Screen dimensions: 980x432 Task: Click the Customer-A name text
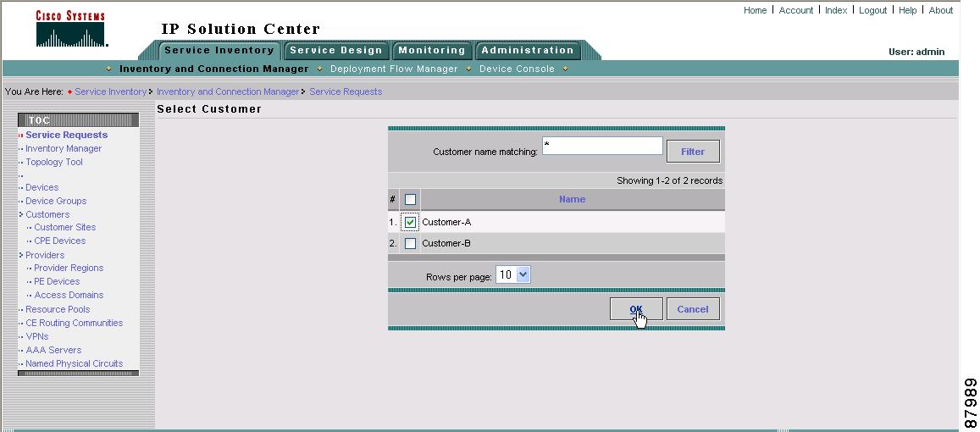click(446, 222)
